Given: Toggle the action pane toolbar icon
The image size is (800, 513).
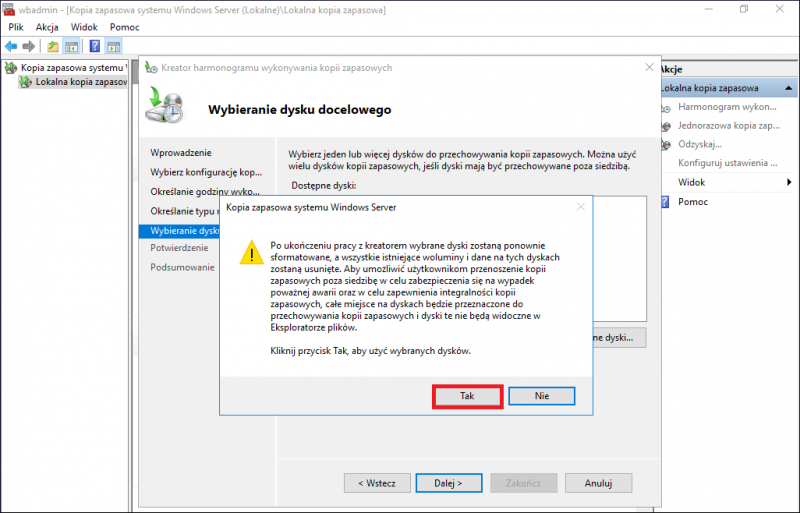Looking at the screenshot, I should [113, 46].
